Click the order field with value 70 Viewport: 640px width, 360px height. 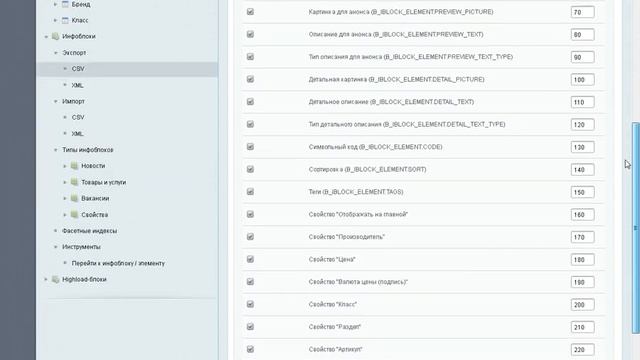[x=582, y=12]
